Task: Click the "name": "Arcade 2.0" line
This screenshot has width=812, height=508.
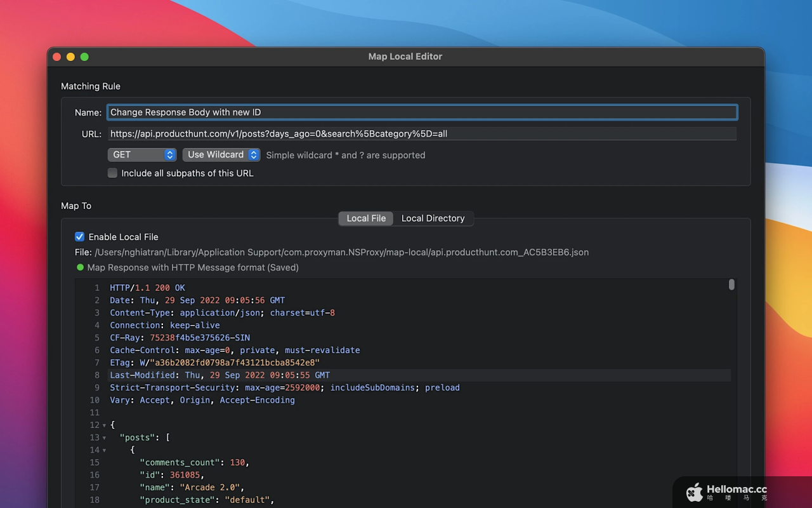Action: tap(192, 488)
